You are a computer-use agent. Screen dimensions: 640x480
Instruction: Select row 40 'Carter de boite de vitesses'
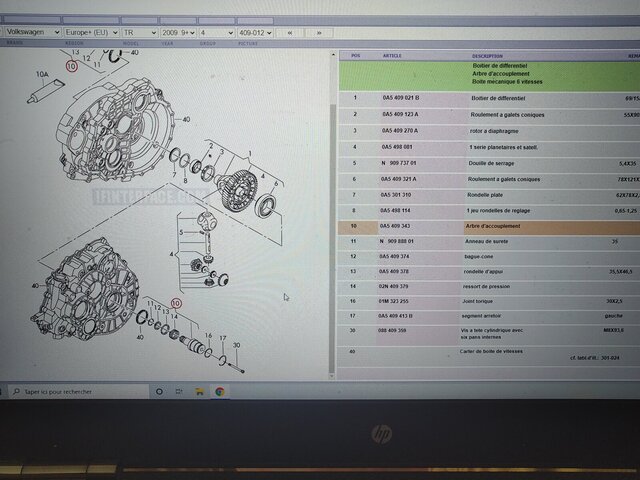[488, 354]
